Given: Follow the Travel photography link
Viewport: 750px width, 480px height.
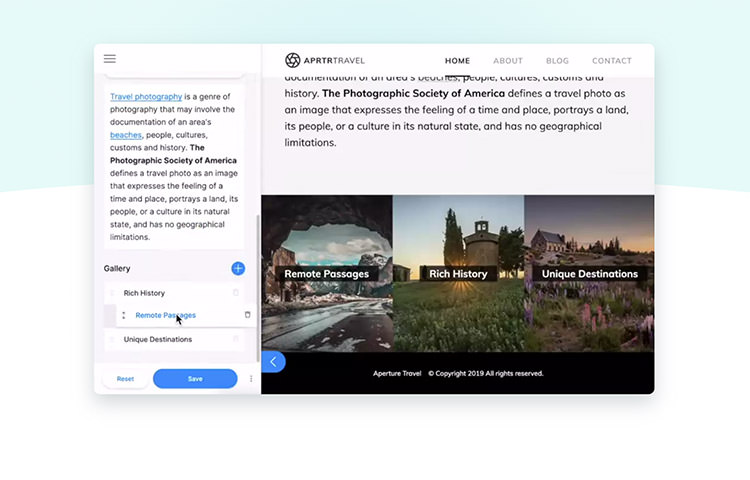Looking at the screenshot, I should (x=146, y=97).
